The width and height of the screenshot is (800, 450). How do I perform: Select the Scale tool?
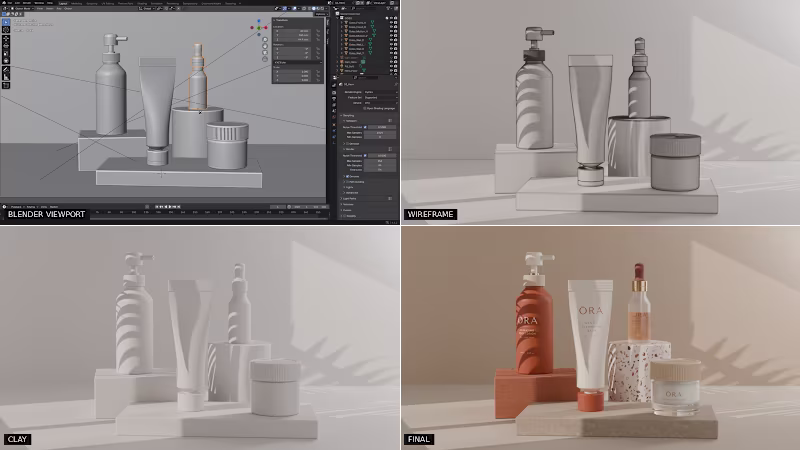6,54
